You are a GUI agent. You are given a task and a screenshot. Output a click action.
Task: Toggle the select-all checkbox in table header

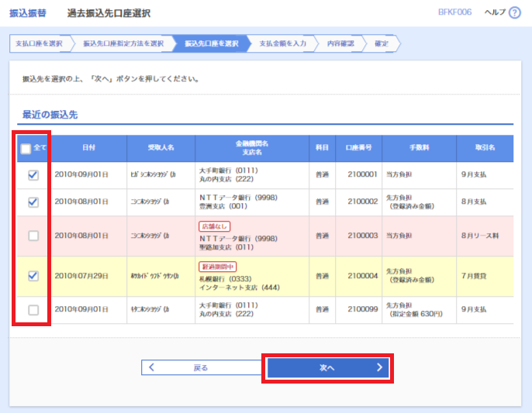pos(26,148)
